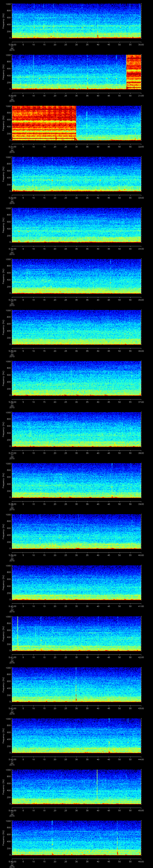
Task: Click the 5:31:00 start time label
Action: [12, 147]
